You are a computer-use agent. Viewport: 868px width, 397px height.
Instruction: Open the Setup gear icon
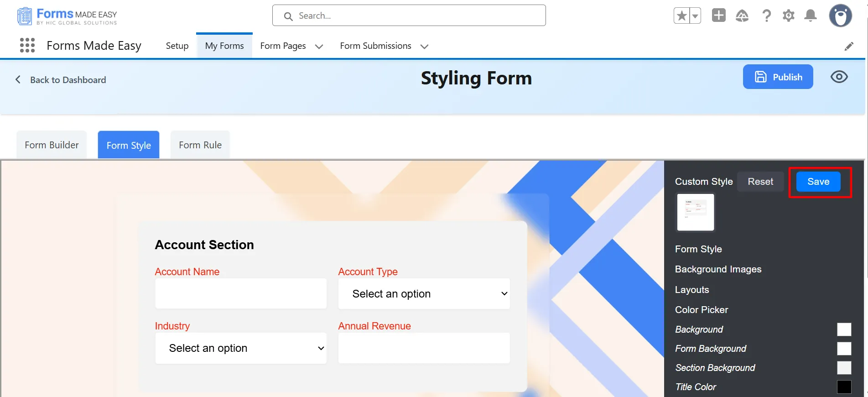click(x=788, y=16)
